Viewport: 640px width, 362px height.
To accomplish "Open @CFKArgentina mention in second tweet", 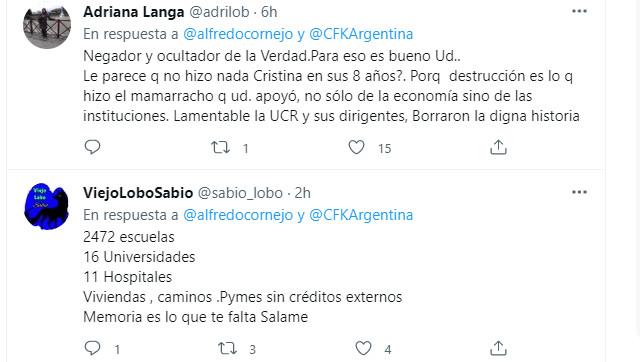I will point(361,215).
